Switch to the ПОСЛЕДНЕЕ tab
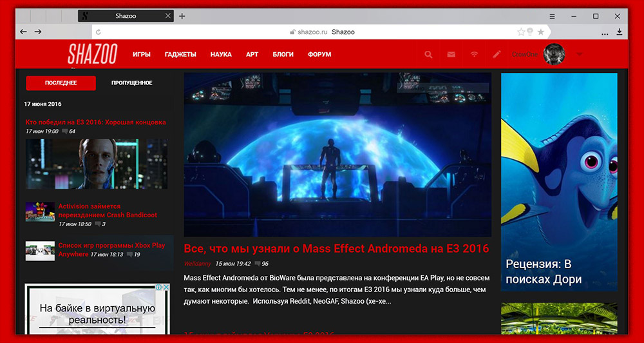The height and width of the screenshot is (343, 644). point(61,83)
